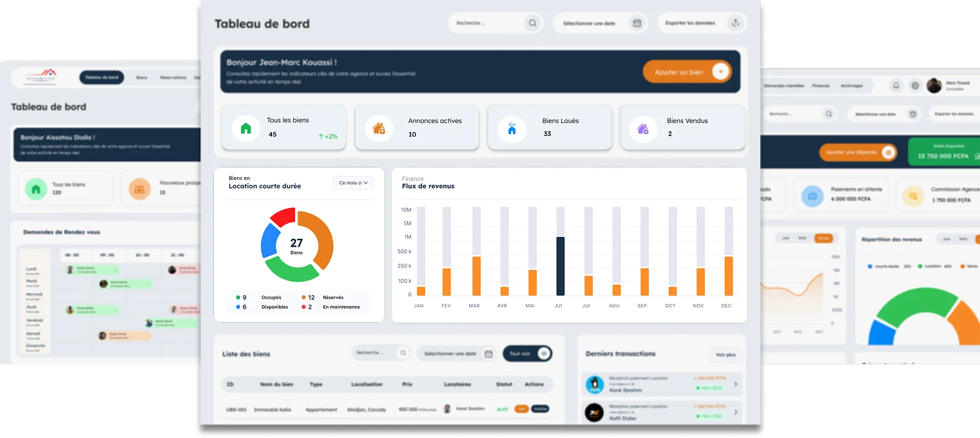Expand the Koffi Didier transaction chevron
The width and height of the screenshot is (980, 438).
pos(736,412)
